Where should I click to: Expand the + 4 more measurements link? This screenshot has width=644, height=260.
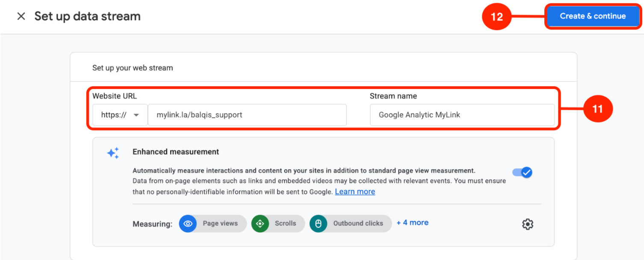tap(412, 223)
